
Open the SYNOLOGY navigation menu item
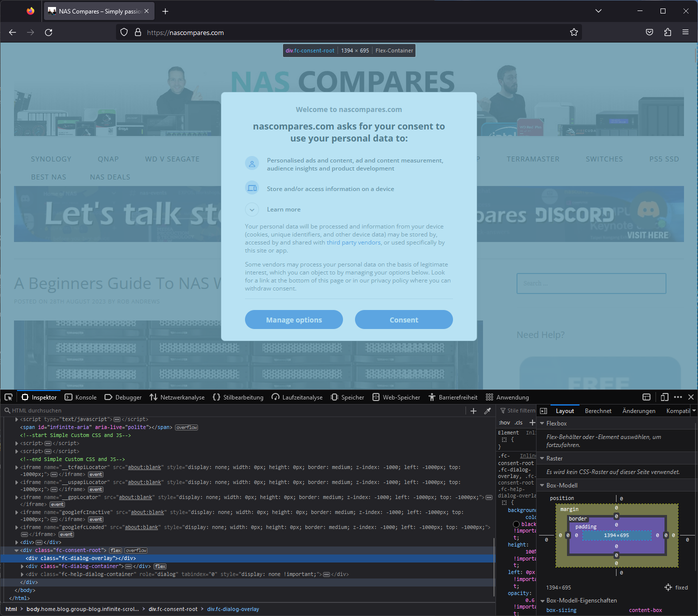click(x=51, y=158)
